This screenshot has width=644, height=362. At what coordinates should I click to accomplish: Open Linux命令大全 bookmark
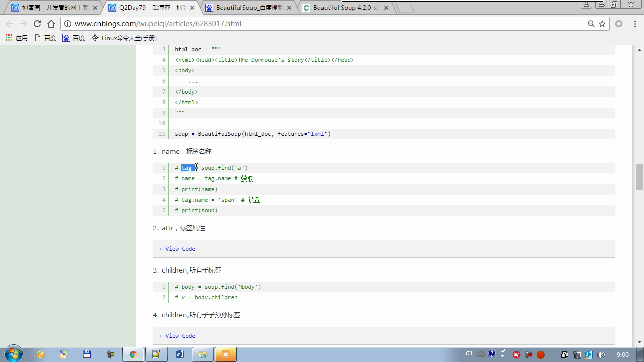[125, 38]
